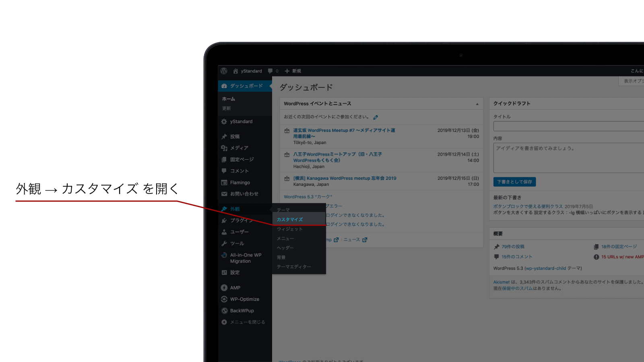The height and width of the screenshot is (362, 644).
Task: Click the yStandard gear icon in sidebar
Action: [x=224, y=121]
